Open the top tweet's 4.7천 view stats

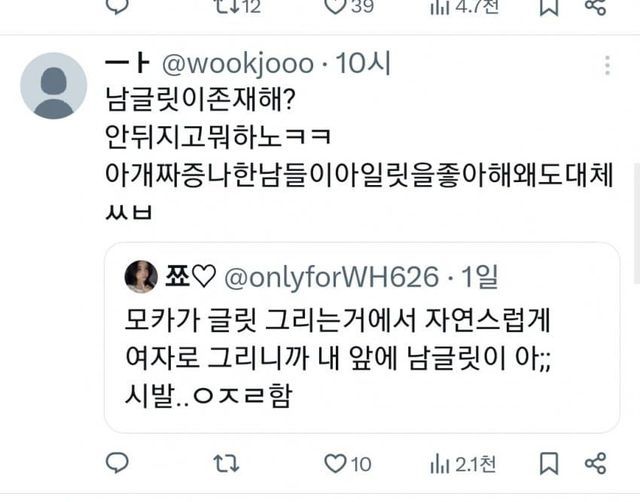464,7
